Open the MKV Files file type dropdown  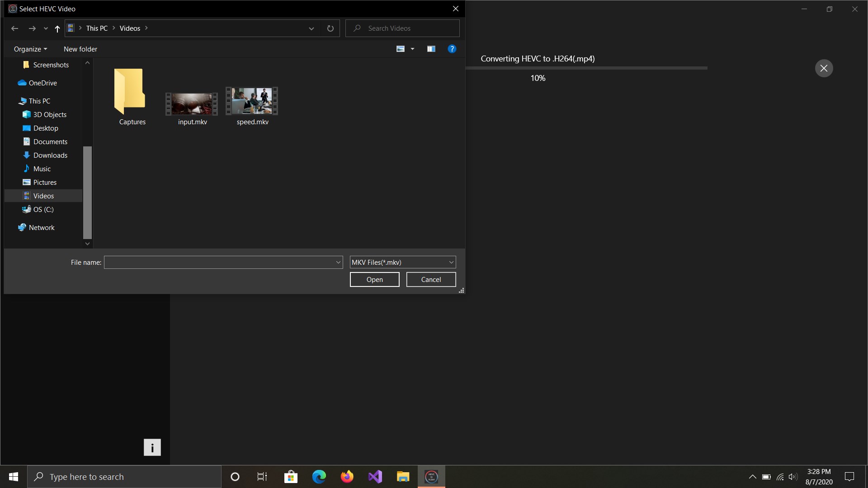pos(402,262)
